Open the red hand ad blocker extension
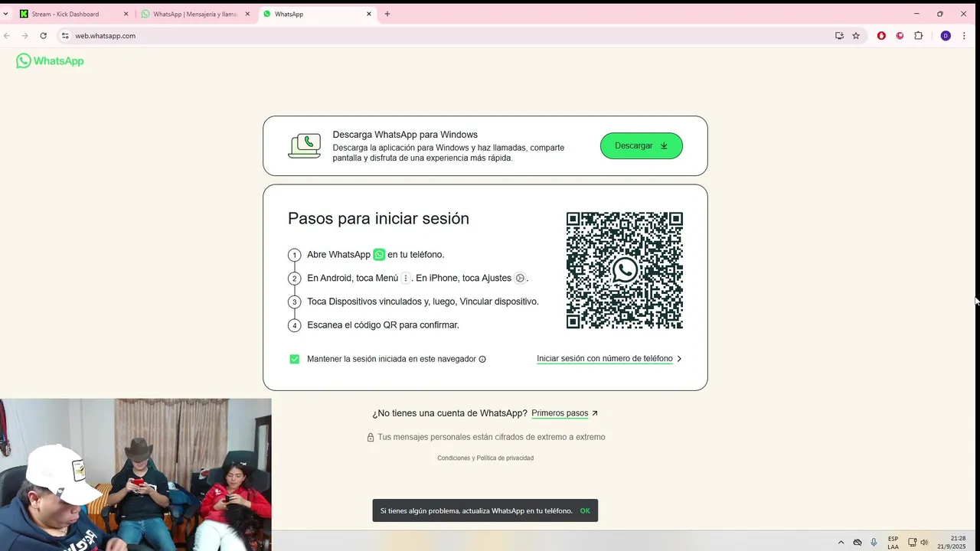Screen dimensions: 980x551 881,36
